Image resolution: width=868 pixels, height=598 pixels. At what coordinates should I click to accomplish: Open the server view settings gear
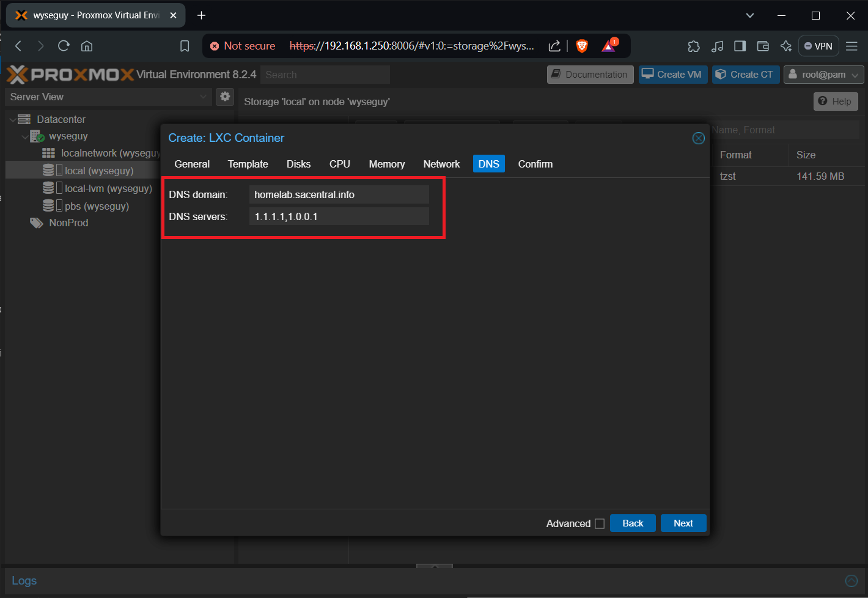[x=225, y=97]
